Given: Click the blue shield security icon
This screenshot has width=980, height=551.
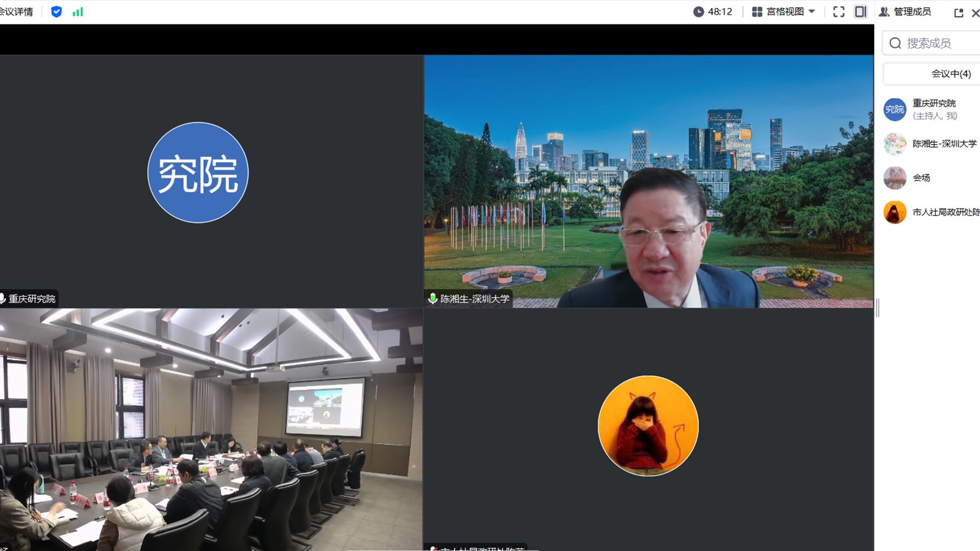Looking at the screenshot, I should [56, 12].
